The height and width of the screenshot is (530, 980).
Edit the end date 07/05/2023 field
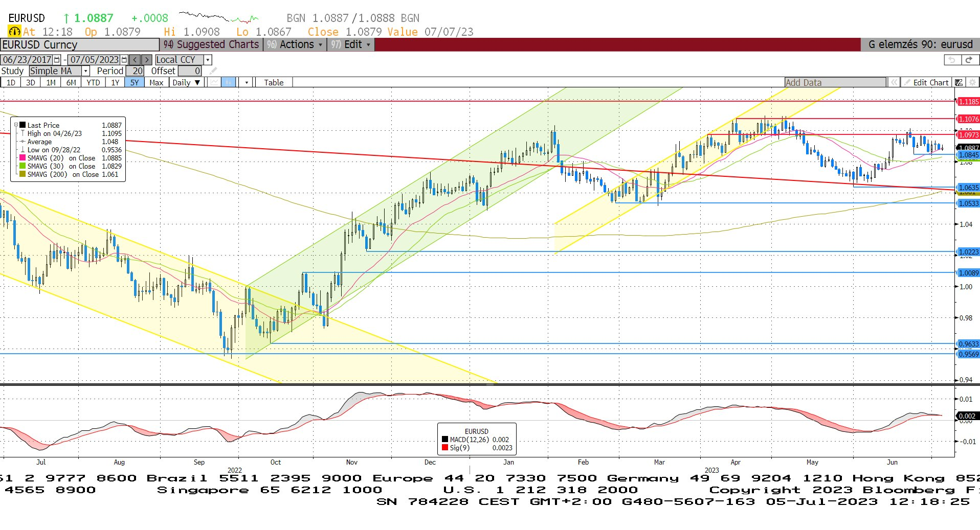pyautogui.click(x=94, y=60)
